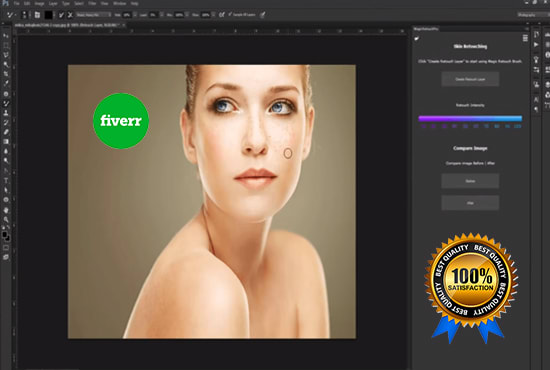Toggle Sample All Layers checkbox
This screenshot has width=550, height=370.
pos(230,15)
